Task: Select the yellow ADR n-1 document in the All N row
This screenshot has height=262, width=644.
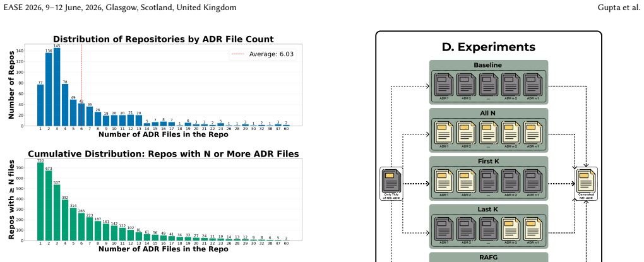Action: point(533,133)
